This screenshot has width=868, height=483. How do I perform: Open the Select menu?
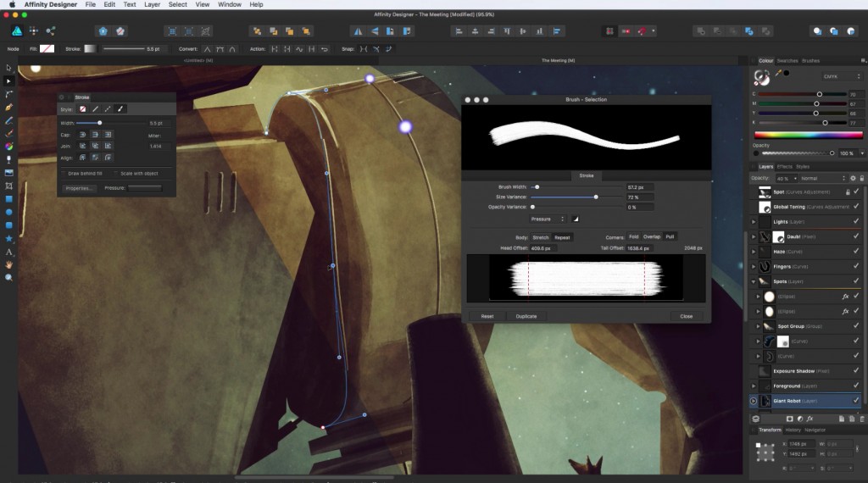tap(178, 4)
